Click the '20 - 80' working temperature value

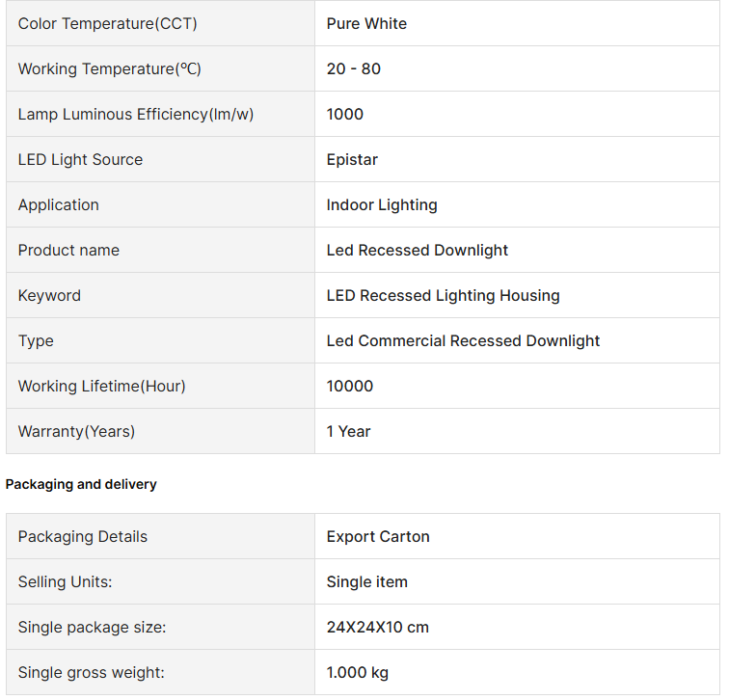[x=353, y=68]
